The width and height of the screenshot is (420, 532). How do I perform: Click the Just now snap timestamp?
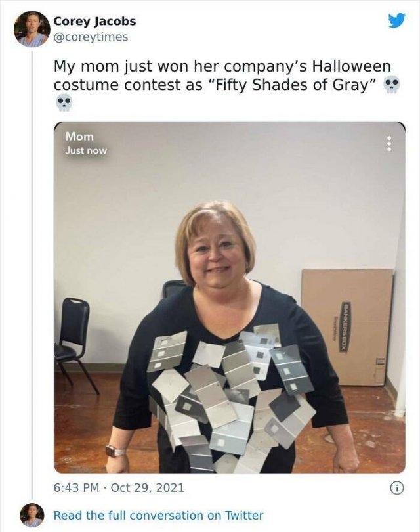pos(86,150)
